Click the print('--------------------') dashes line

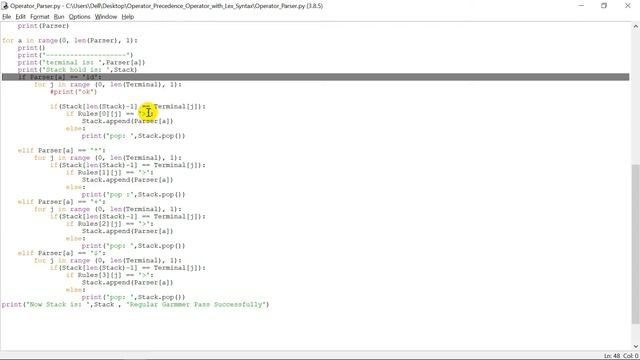[x=75, y=55]
